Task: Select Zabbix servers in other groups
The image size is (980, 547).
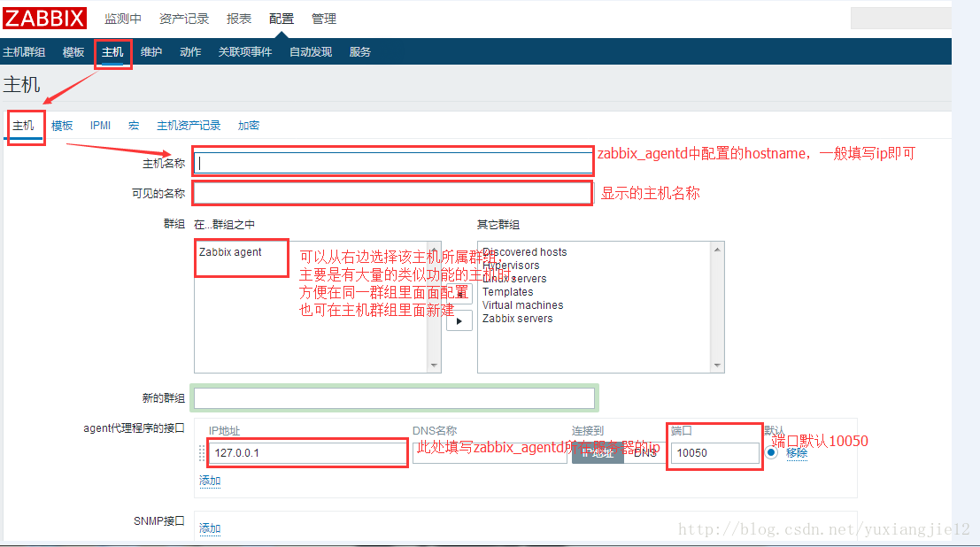Action: pyautogui.click(x=518, y=318)
